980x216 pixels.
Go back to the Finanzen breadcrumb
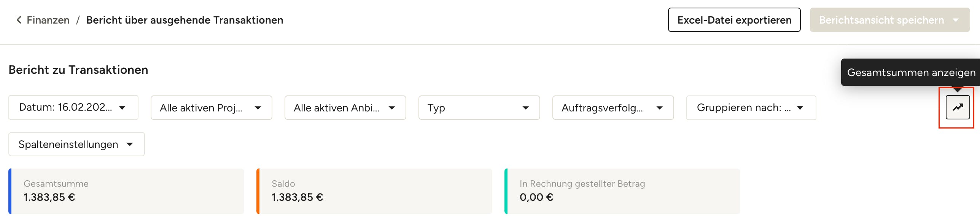[48, 20]
